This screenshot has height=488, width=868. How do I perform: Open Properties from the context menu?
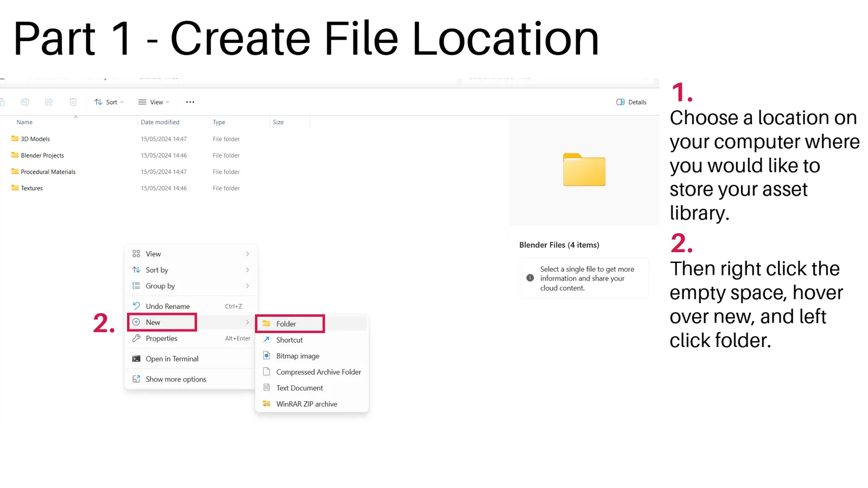(161, 338)
